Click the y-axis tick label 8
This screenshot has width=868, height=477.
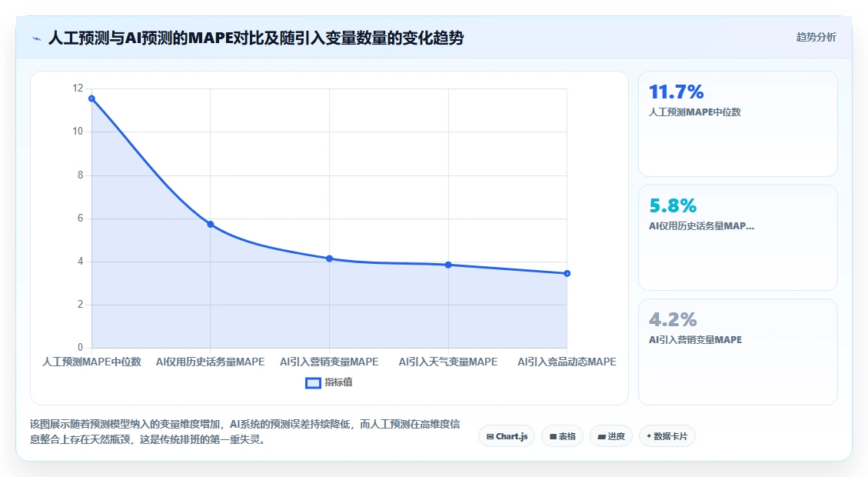click(80, 175)
